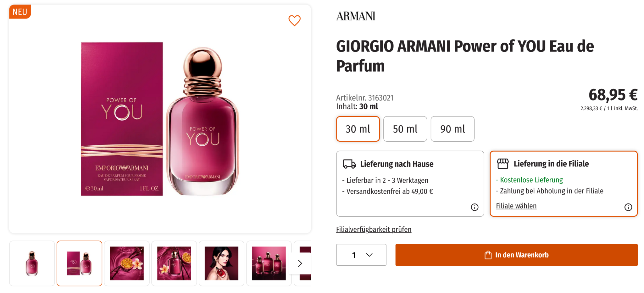This screenshot has height=293, width=644.
Task: Show next thumbnails with right arrow
Action: [300, 263]
